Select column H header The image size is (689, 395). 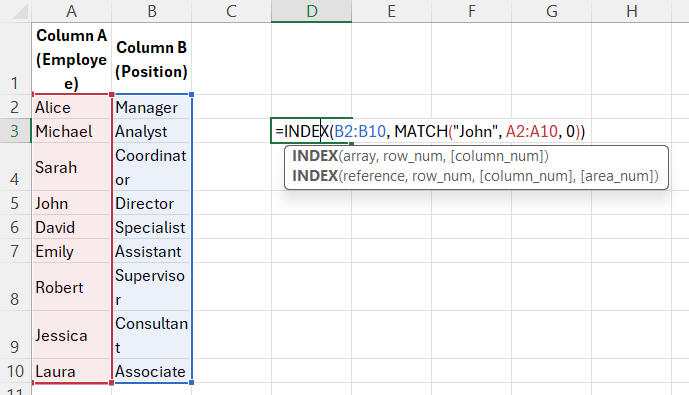631,11
